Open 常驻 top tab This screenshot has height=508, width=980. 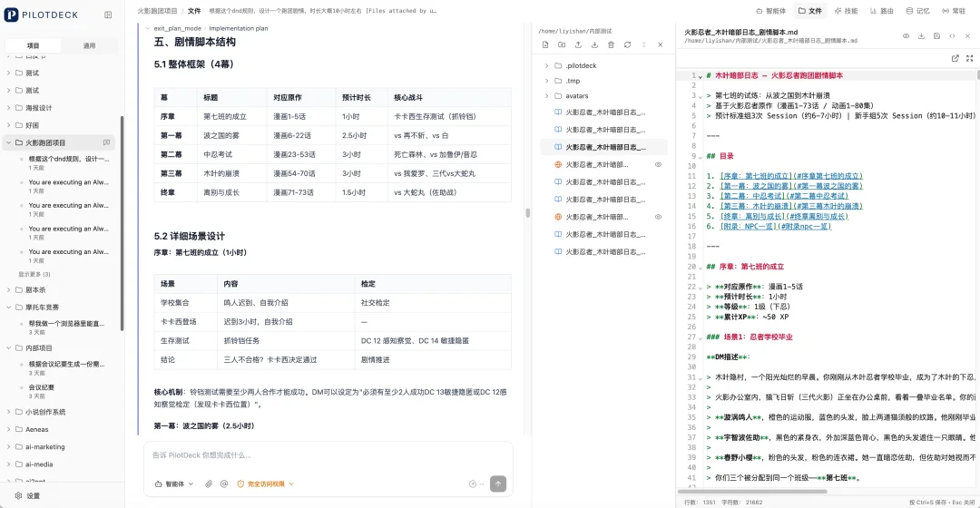point(954,11)
